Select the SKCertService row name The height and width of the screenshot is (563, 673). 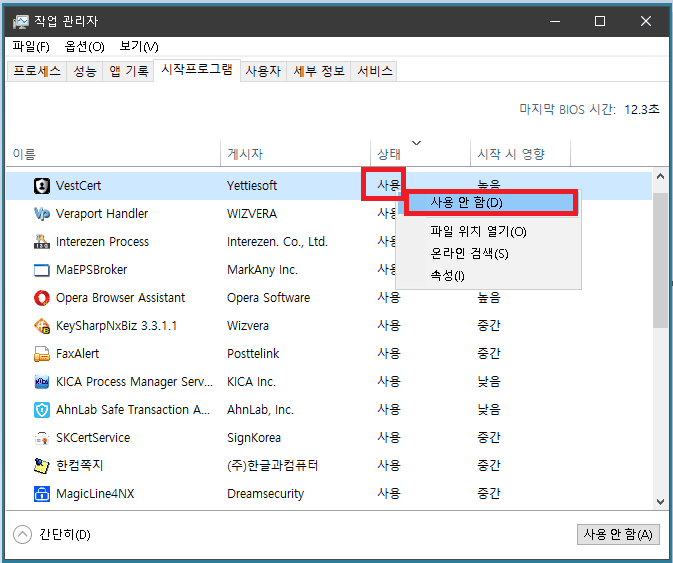point(93,438)
